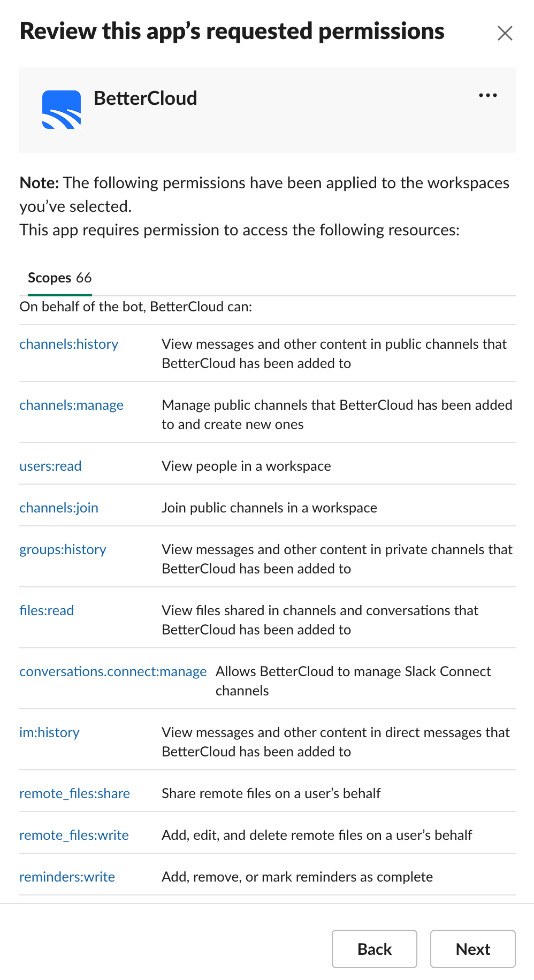Open the ellipsis overflow menu for BetterCloud
The height and width of the screenshot is (980, 534).
coord(487,96)
